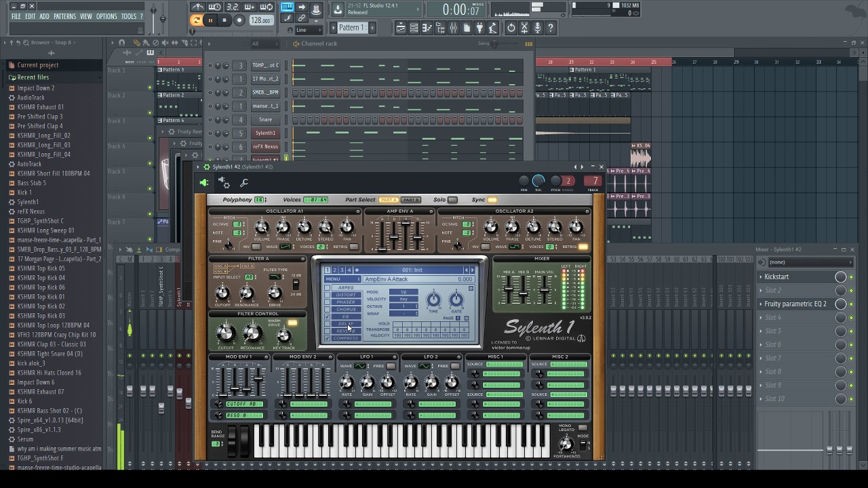Uncheck the COMPRESS effect checkbox
This screenshot has width=868, height=488.
coord(327,338)
